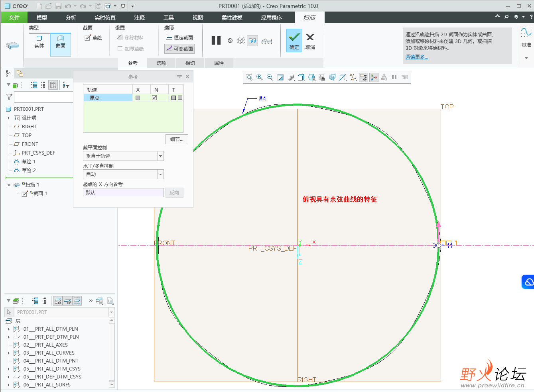Uncheck the N column box for 原点

(x=154, y=98)
